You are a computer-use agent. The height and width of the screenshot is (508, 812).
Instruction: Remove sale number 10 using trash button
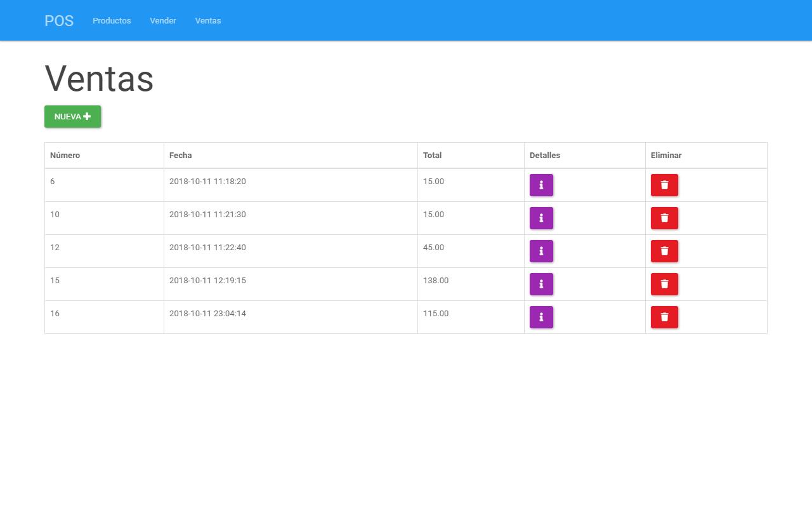click(664, 218)
